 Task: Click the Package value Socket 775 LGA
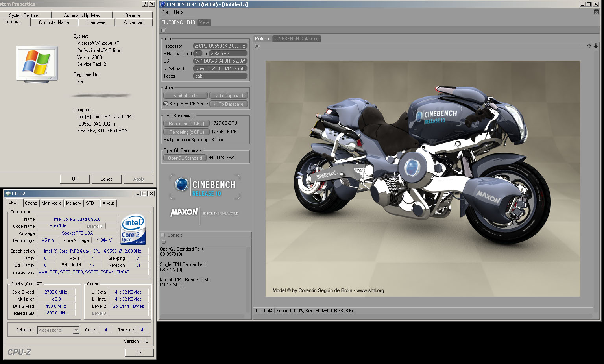point(78,233)
